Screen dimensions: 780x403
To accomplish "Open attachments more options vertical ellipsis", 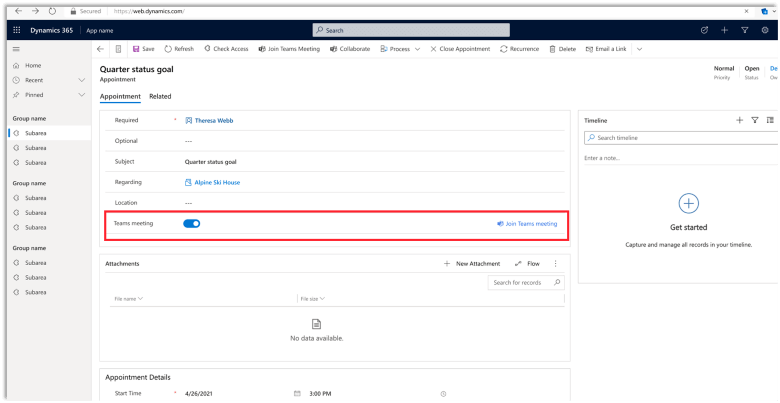I will point(555,264).
